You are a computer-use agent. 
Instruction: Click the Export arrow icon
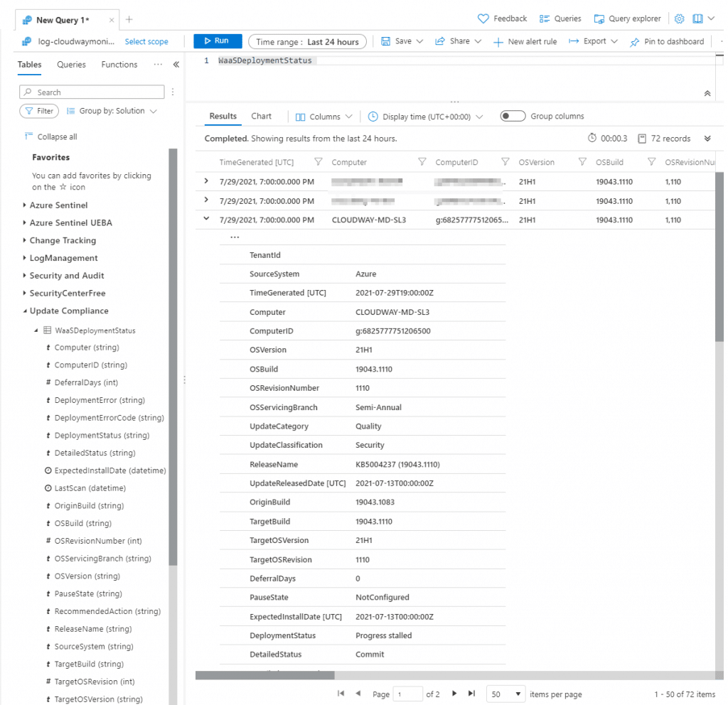(x=574, y=41)
